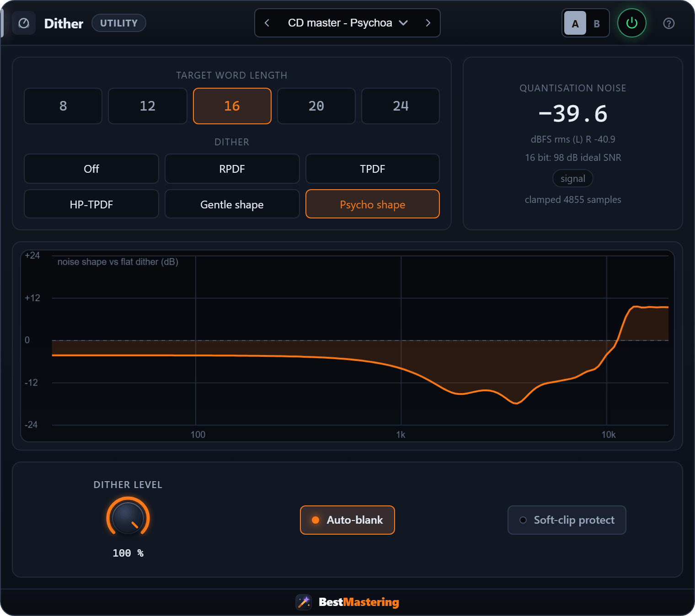695x616 pixels.
Task: Toggle the Auto-blank option
Action: click(347, 520)
